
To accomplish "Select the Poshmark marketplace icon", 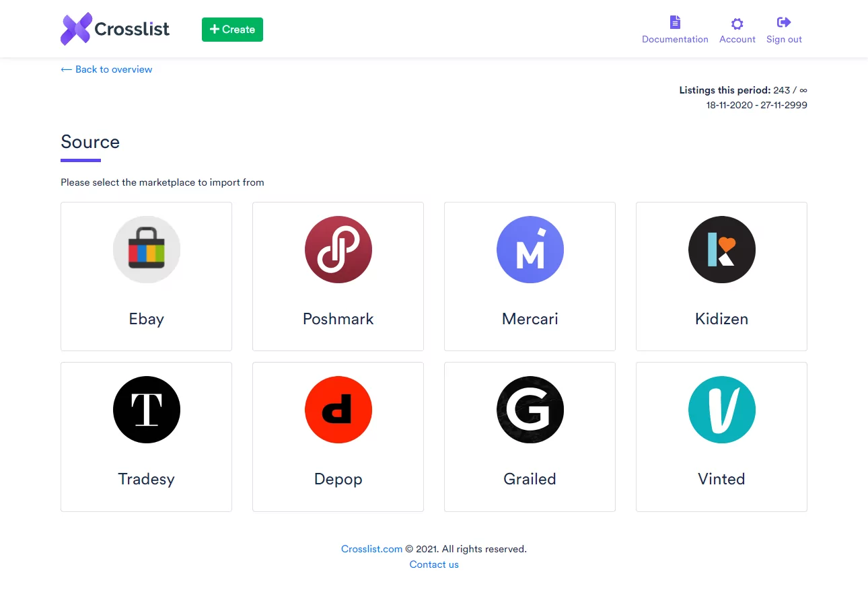I will [x=338, y=249].
